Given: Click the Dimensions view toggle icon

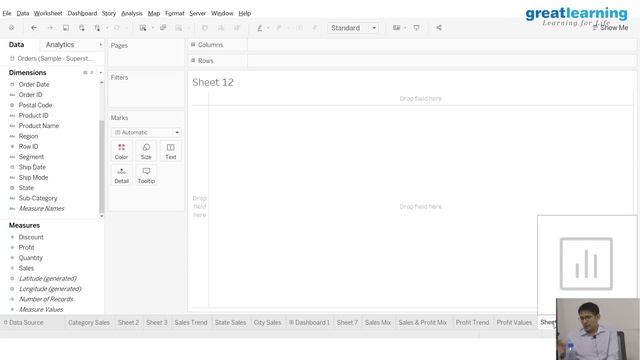Looking at the screenshot, I should [x=85, y=72].
